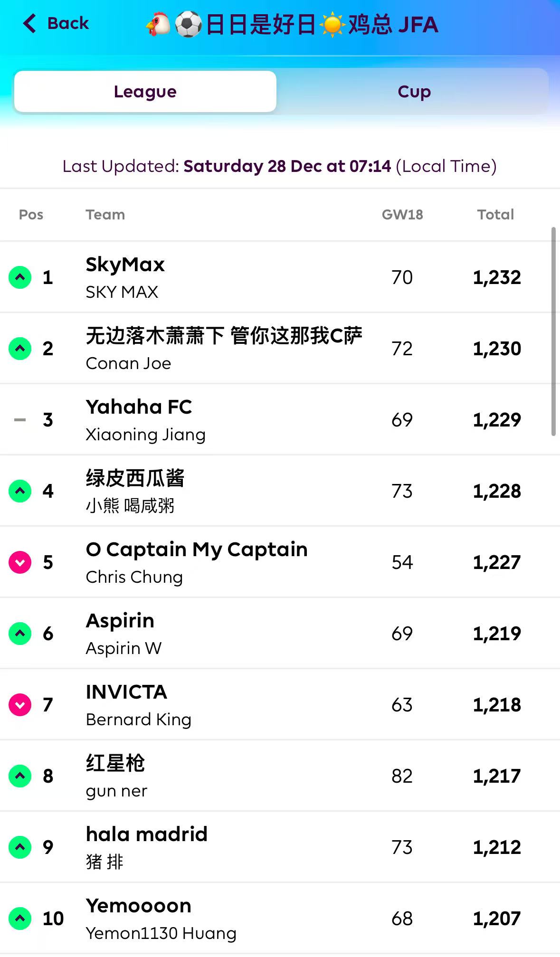Click Yemoooon's green up-arrow icon

pyautogui.click(x=20, y=919)
